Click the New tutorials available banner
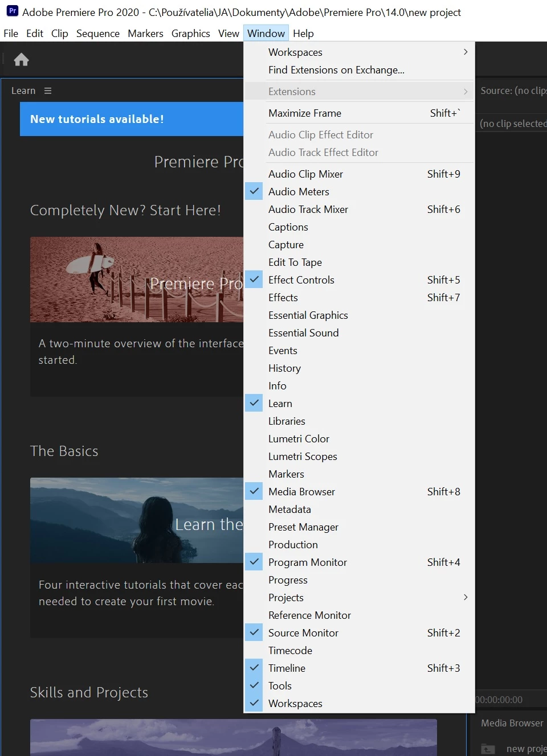This screenshot has width=547, height=756. tap(132, 119)
